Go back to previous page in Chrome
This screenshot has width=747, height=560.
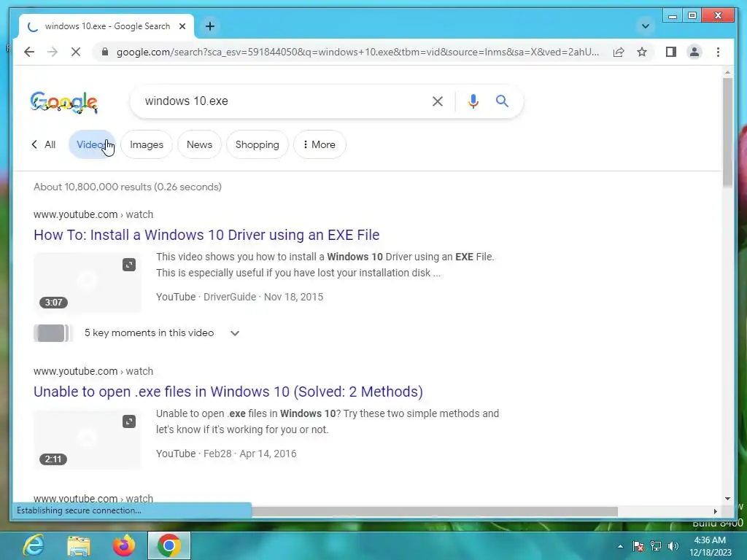click(29, 52)
